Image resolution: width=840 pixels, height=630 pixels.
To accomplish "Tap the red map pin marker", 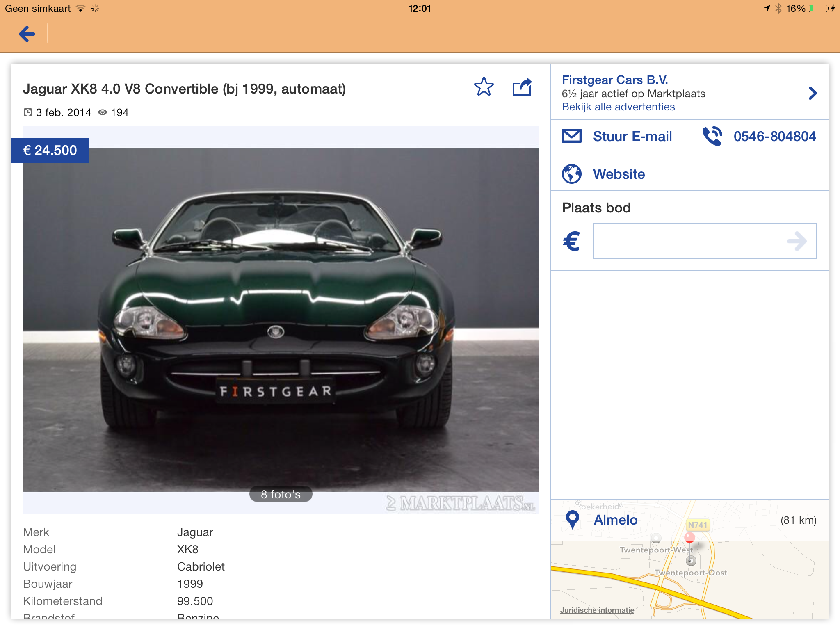I will point(689,538).
